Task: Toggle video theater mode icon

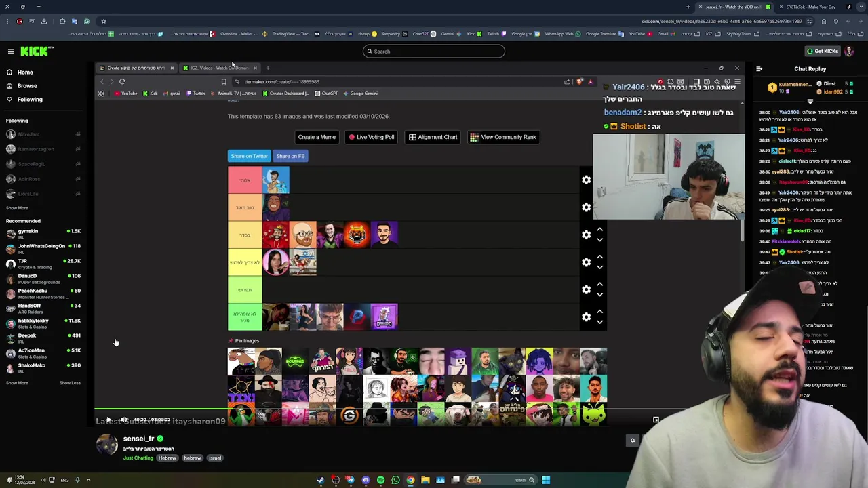Action: point(656,420)
